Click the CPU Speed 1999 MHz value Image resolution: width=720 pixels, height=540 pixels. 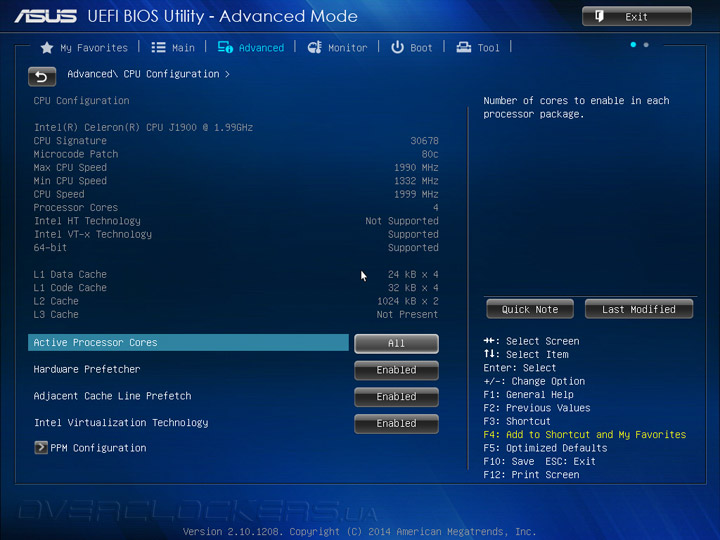(x=416, y=194)
